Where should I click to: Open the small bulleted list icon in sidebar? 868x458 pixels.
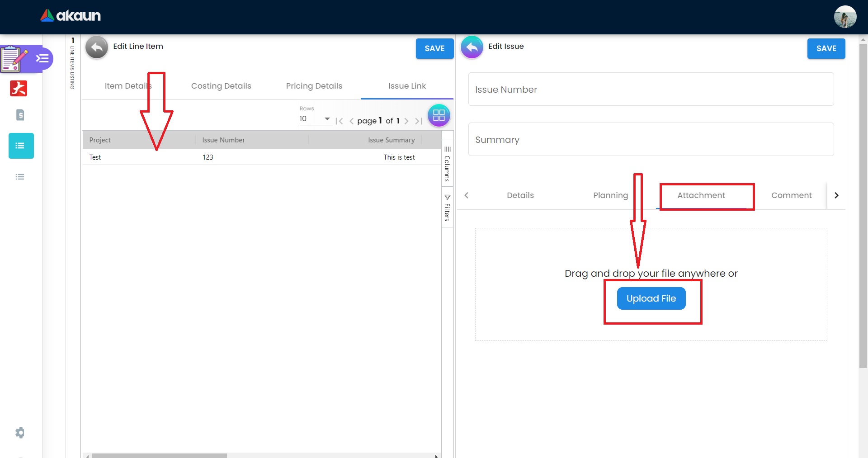tap(20, 177)
